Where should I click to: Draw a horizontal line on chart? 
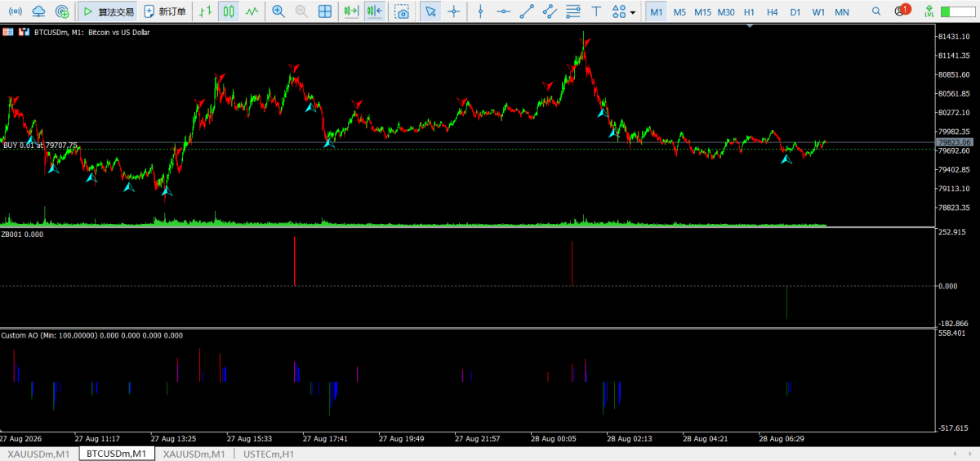[x=504, y=11]
